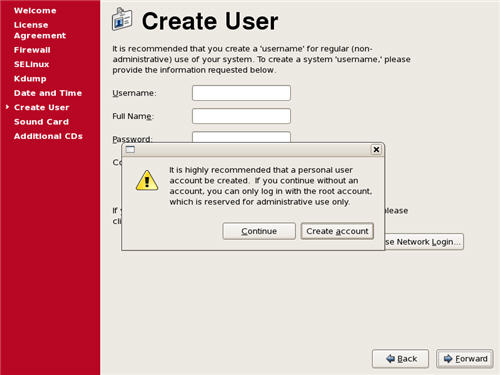This screenshot has width=500, height=375.
Task: Click the Continue button in the warning dialog
Action: click(x=259, y=231)
